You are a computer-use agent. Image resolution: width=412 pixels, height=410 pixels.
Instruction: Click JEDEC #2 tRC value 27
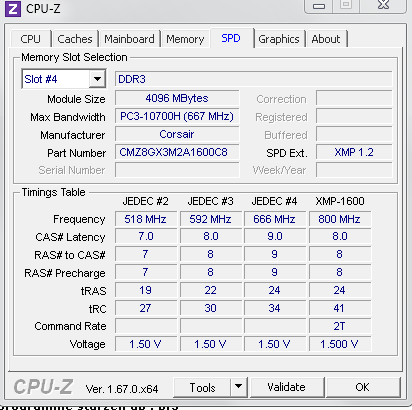(x=146, y=308)
